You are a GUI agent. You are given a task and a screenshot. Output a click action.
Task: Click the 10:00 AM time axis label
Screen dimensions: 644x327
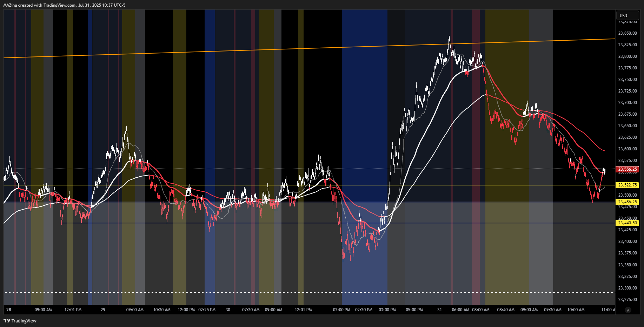[576, 310]
